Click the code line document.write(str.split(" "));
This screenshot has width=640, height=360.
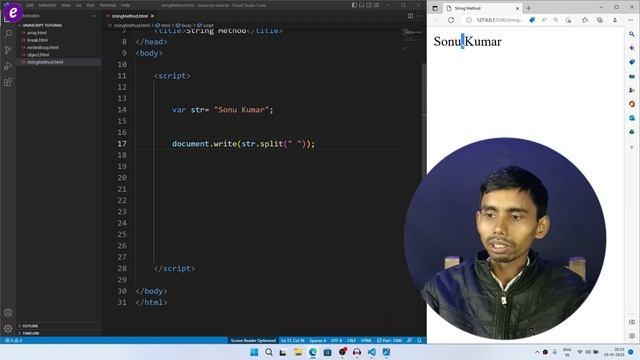(243, 144)
